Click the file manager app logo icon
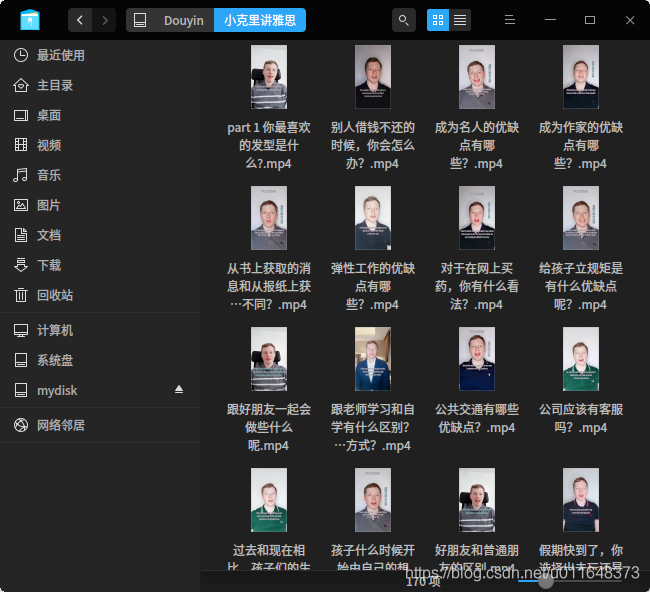This screenshot has height=592, width=650. 30,20
